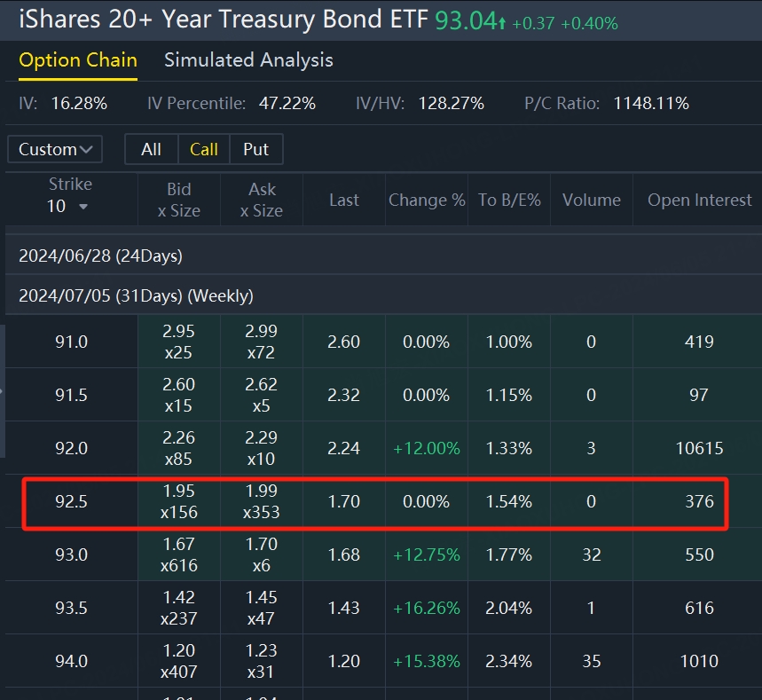Expand the Custom dropdown
The image size is (762, 700).
(x=55, y=149)
